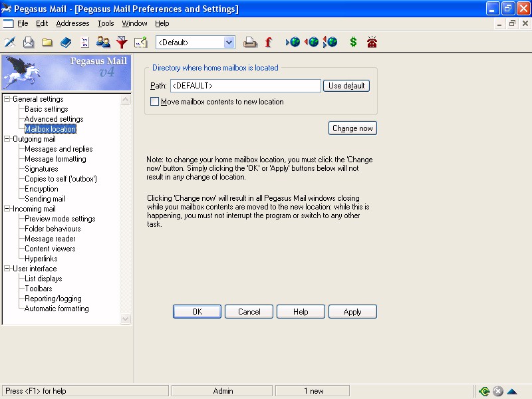Select Message formatting in the tree
Screen dimensions: 532x399
(55, 159)
